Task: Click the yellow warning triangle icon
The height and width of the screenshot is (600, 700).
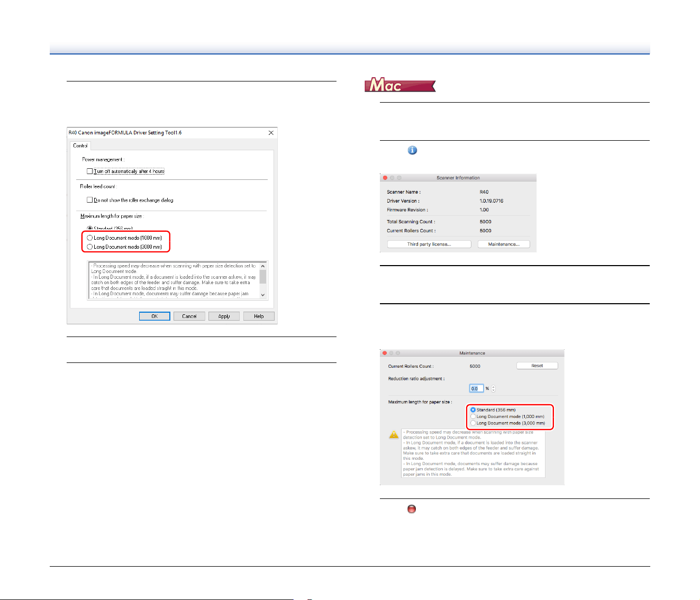Action: [394, 434]
